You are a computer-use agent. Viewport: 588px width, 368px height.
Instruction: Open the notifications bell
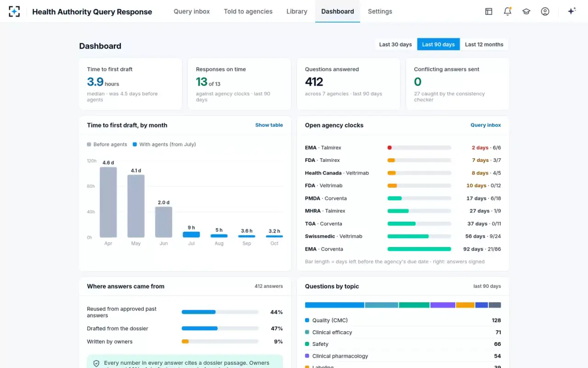pyautogui.click(x=508, y=11)
